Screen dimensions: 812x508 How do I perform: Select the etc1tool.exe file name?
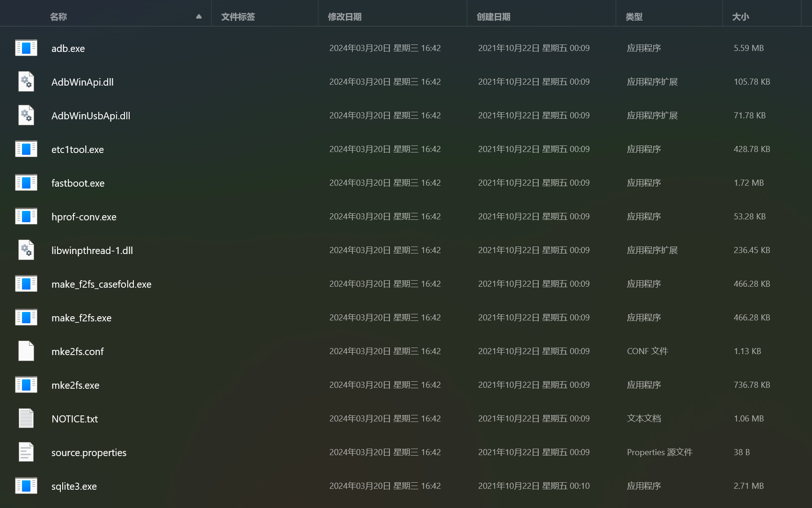pyautogui.click(x=78, y=150)
